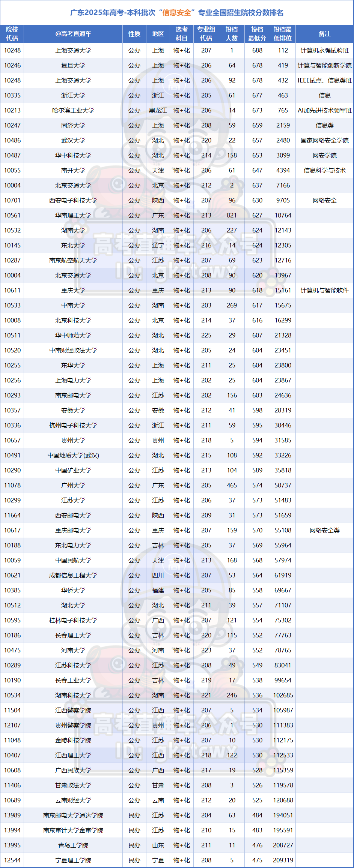Select 武汉大学 in the table
Viewport: 354px width, 868px height.
click(73, 140)
